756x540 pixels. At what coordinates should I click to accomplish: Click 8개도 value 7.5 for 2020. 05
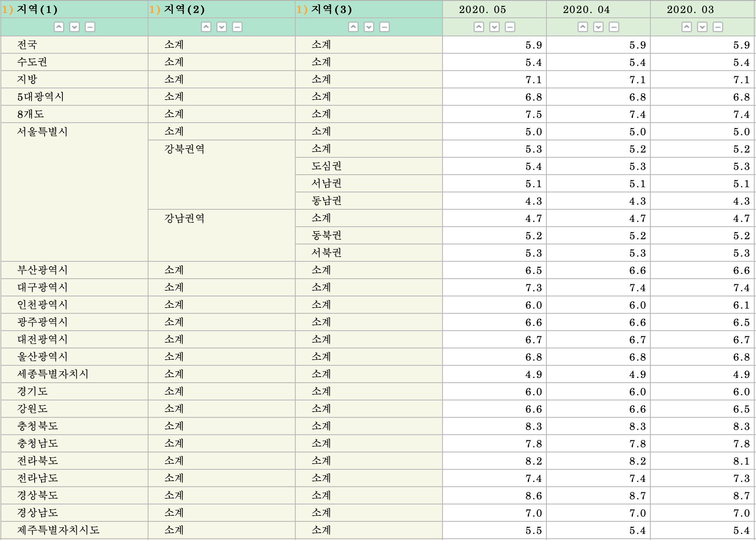(533, 114)
